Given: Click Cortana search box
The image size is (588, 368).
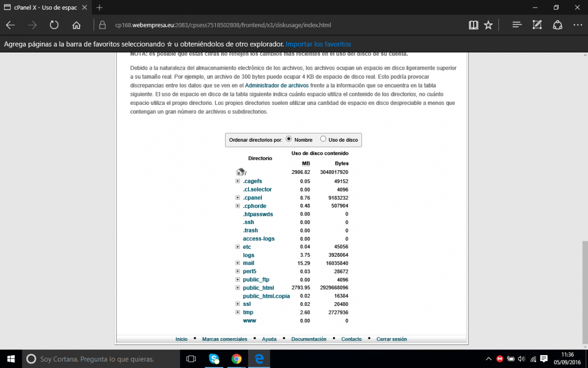Looking at the screenshot, I should tap(101, 359).
